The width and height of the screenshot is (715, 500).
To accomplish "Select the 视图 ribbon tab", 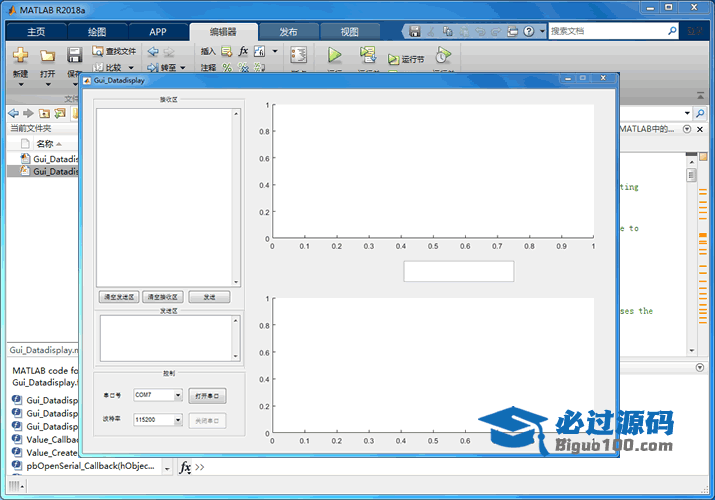I will coord(349,32).
